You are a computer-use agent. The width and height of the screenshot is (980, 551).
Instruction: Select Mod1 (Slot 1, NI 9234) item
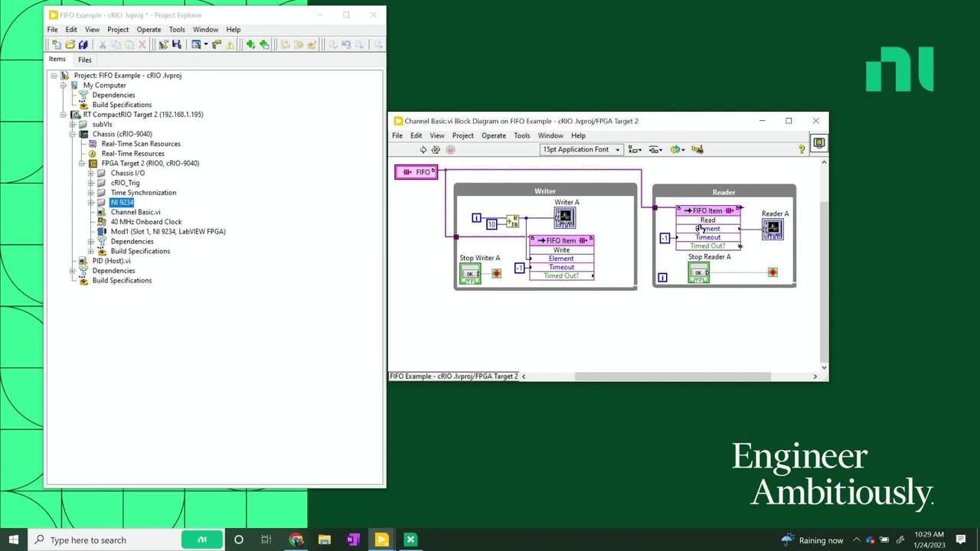(x=168, y=232)
